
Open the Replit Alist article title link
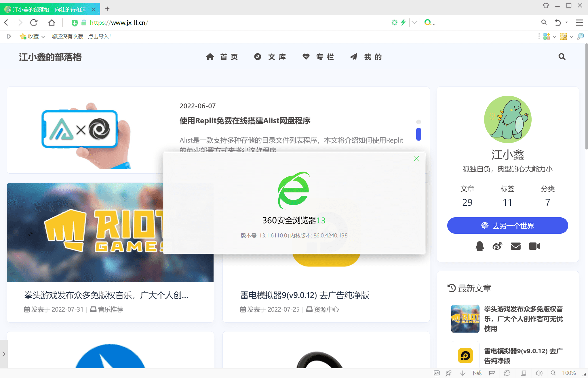pos(245,121)
